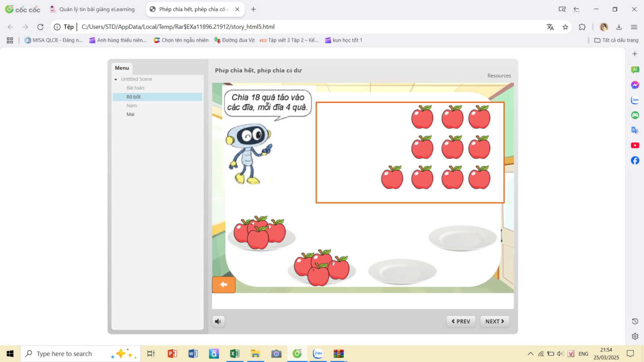The image size is (644, 362).
Task: Mute the lesson audio speaker button
Action: (218, 321)
